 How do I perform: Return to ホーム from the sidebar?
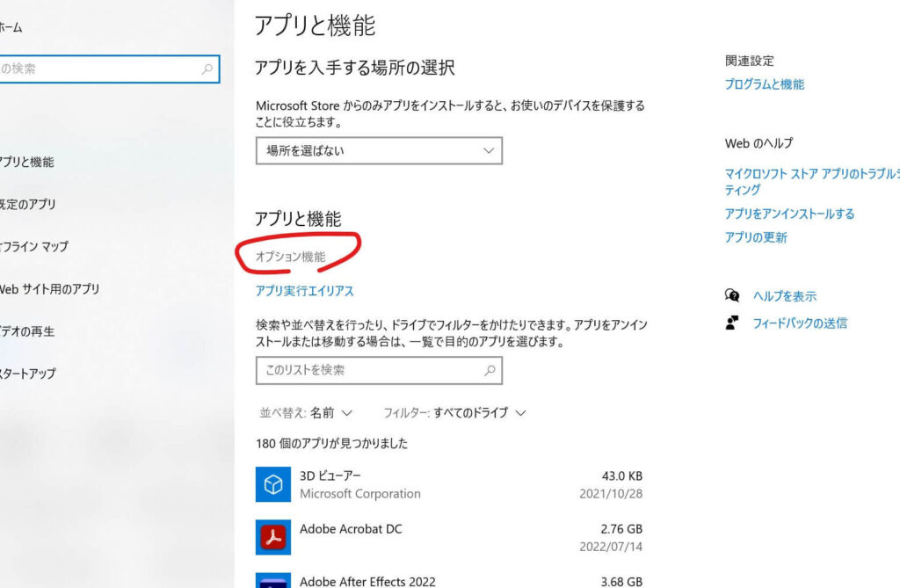(11, 27)
